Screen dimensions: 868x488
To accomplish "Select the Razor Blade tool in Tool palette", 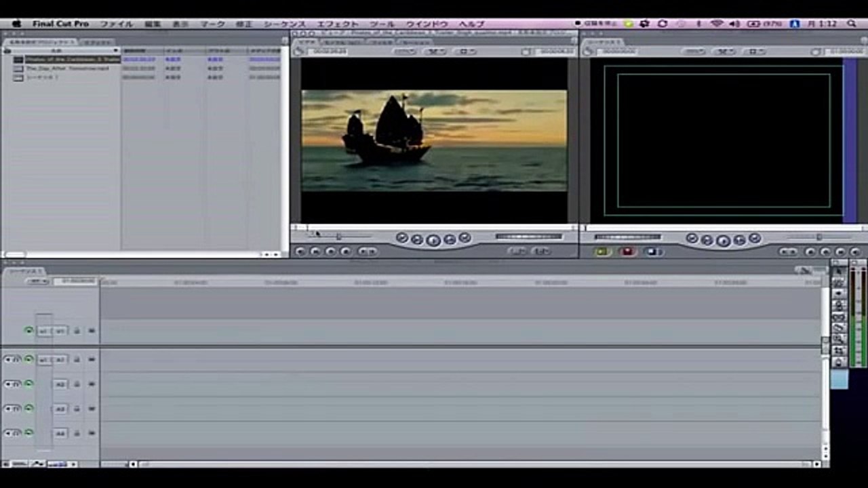I will (x=839, y=328).
